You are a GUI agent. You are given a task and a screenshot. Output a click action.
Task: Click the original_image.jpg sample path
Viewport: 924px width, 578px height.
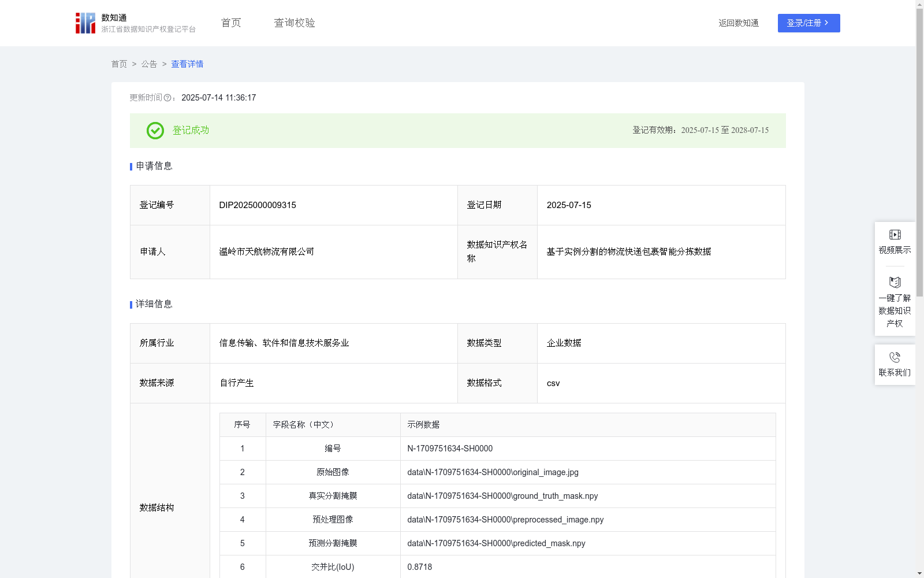click(x=493, y=472)
